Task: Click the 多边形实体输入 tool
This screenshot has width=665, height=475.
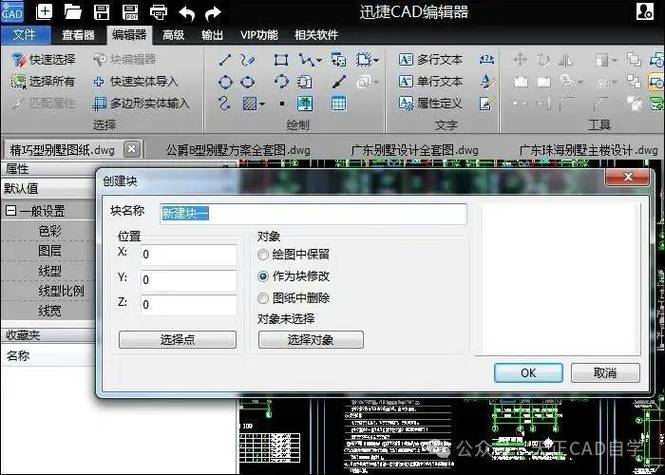Action: [141, 103]
